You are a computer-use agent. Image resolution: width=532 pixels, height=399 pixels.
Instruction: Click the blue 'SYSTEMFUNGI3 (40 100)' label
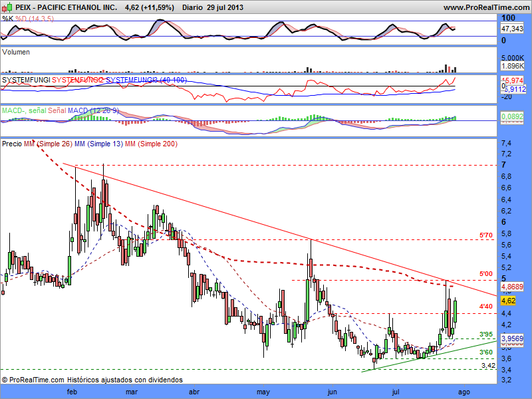(146, 80)
